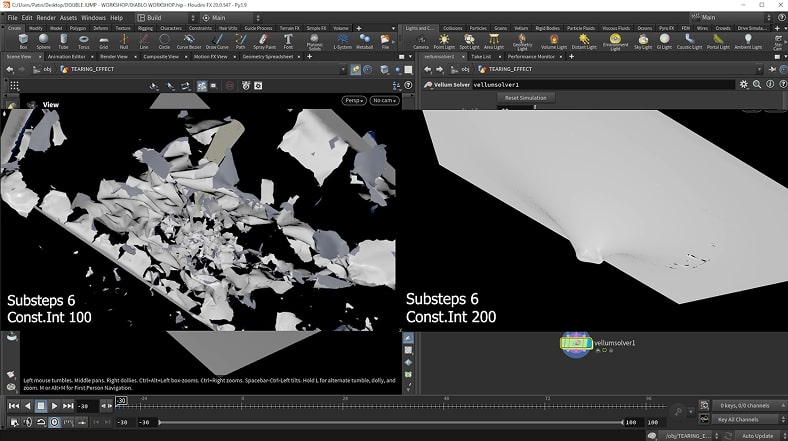This screenshot has width=788, height=441.
Task: Click the vellumsolver1 node in network
Action: coord(575,344)
